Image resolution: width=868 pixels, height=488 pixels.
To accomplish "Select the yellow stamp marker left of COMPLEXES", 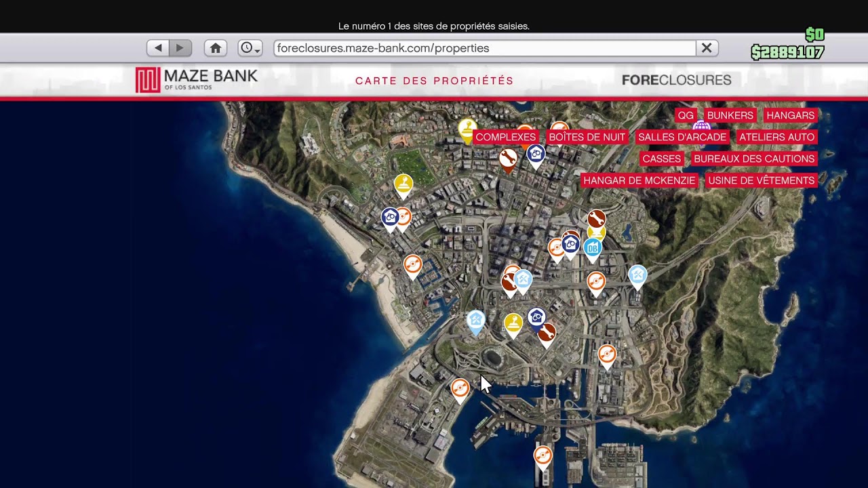I will (467, 130).
